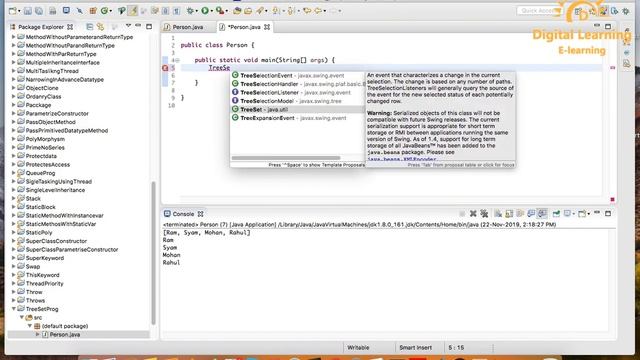Image resolution: width=640 pixels, height=360 pixels.
Task: Click the Package Explorer vertical scrollbar
Action: click(153, 253)
